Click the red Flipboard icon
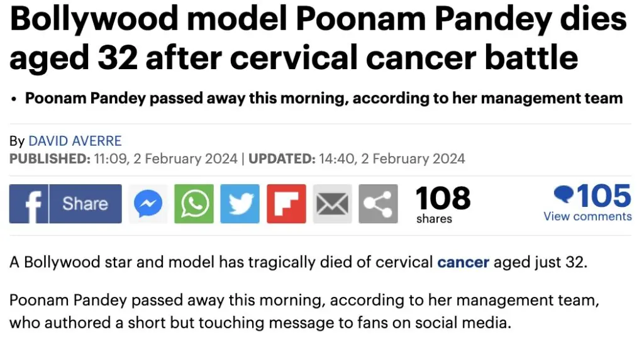The width and height of the screenshot is (644, 344). click(x=286, y=204)
